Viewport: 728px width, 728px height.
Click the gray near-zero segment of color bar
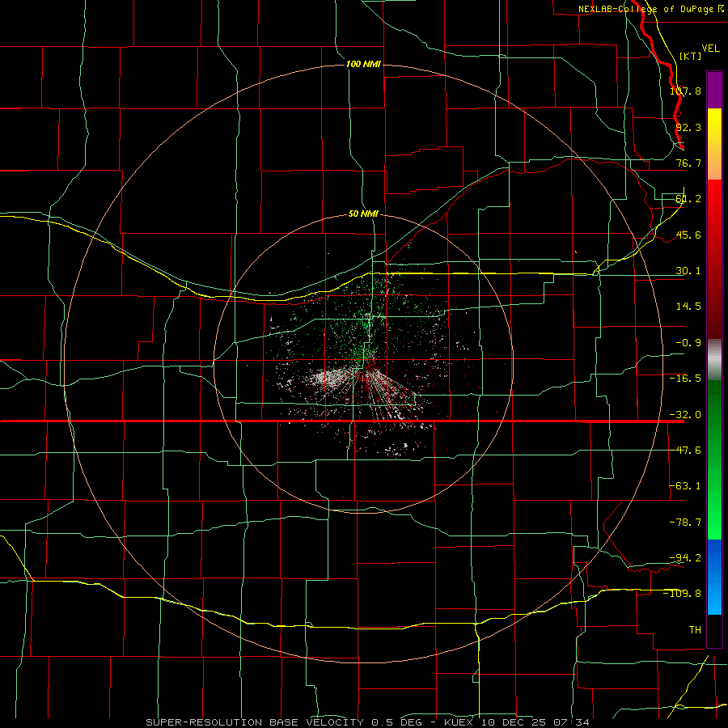tap(714, 360)
